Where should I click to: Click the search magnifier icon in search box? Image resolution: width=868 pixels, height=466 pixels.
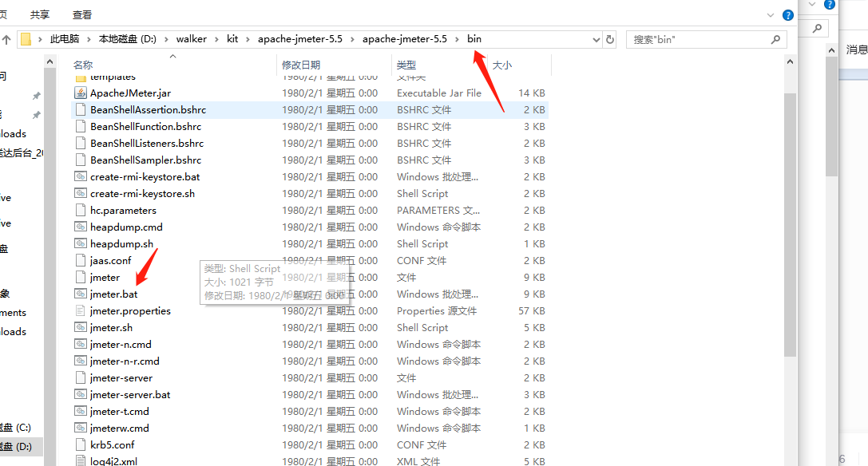(x=775, y=39)
